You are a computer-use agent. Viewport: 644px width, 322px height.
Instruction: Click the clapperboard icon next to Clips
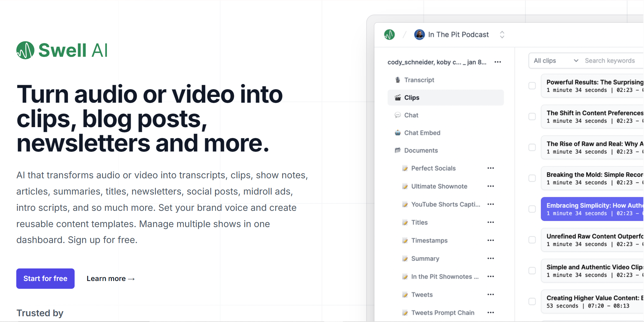(398, 98)
